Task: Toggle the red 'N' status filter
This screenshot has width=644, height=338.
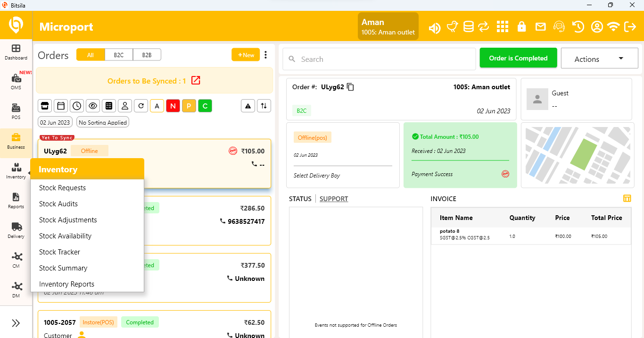Action: point(173,106)
